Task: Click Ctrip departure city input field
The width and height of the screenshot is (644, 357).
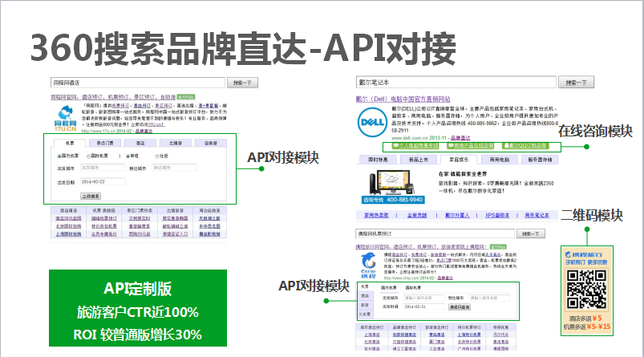Action: coord(424,298)
